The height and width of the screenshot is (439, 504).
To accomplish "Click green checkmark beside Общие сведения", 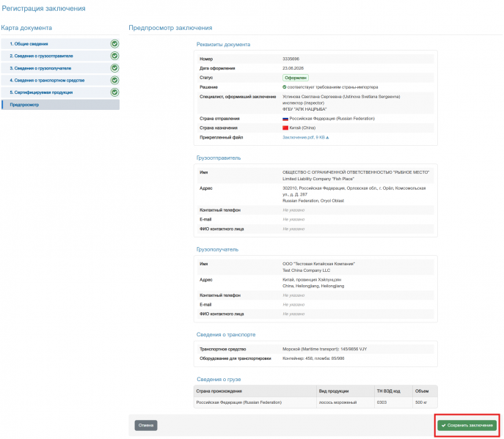I will tap(114, 44).
